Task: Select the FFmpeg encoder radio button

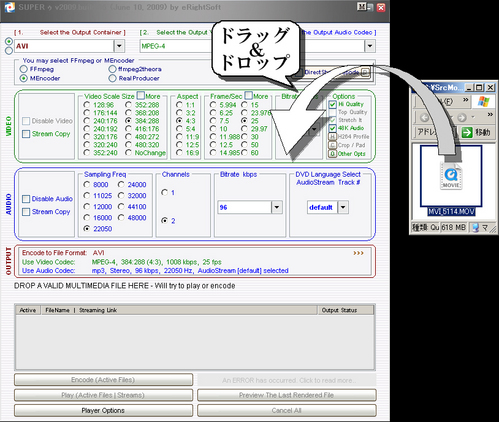Action: (23, 69)
